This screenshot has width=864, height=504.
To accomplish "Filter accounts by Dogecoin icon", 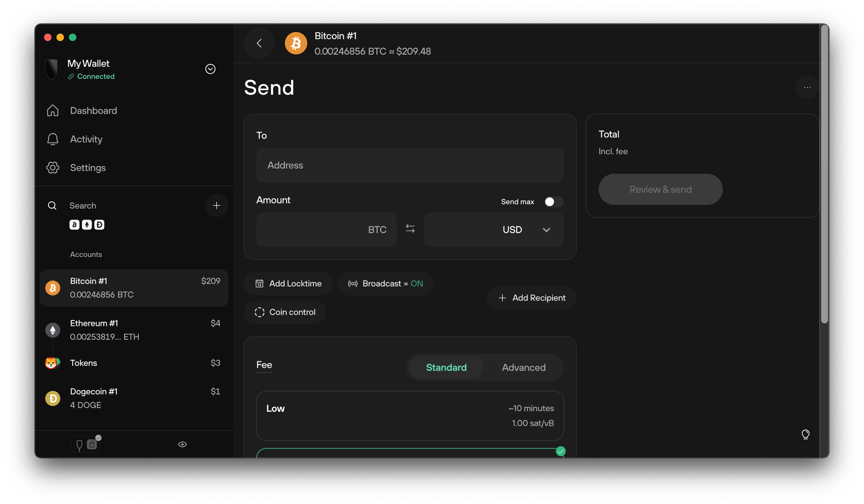I will click(99, 225).
